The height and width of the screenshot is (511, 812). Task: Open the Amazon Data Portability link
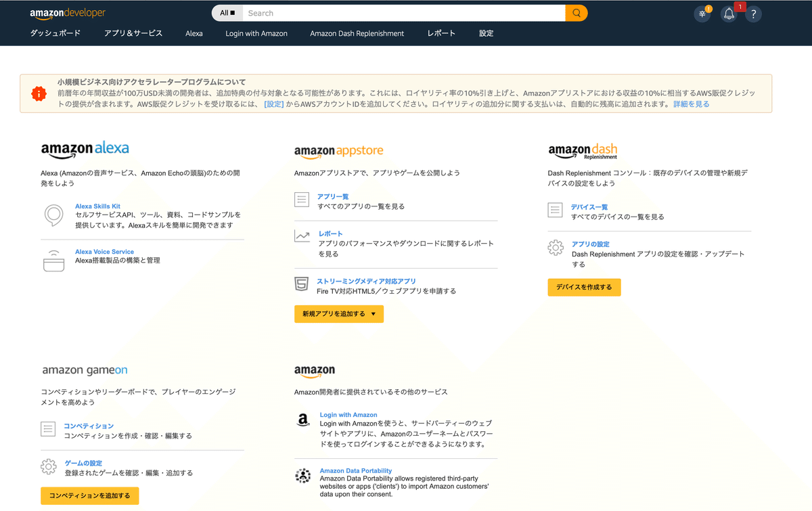click(356, 471)
